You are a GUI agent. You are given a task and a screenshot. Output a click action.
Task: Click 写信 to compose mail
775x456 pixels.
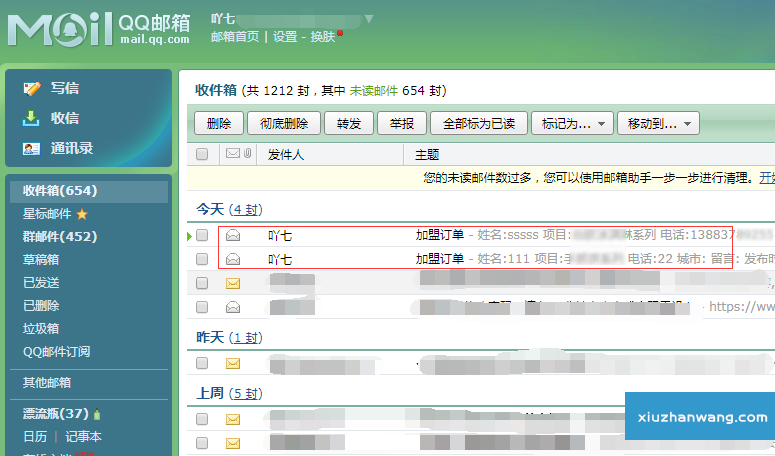[65, 88]
